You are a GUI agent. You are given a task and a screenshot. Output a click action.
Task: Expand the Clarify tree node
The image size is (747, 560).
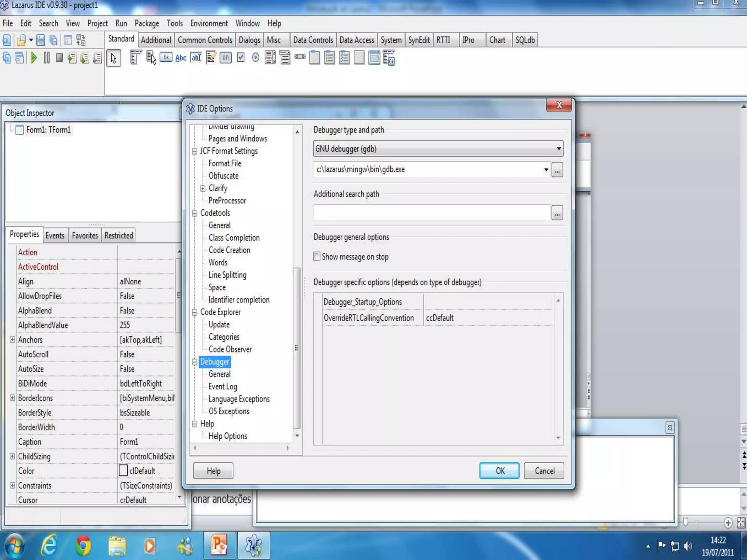[203, 188]
